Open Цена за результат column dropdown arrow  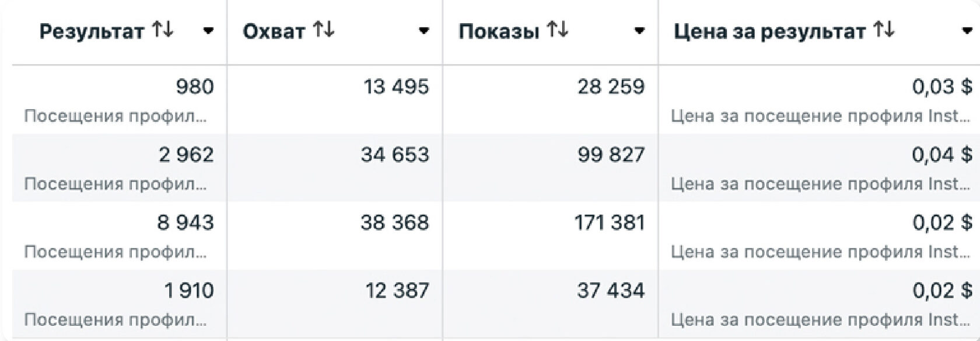[x=967, y=31]
